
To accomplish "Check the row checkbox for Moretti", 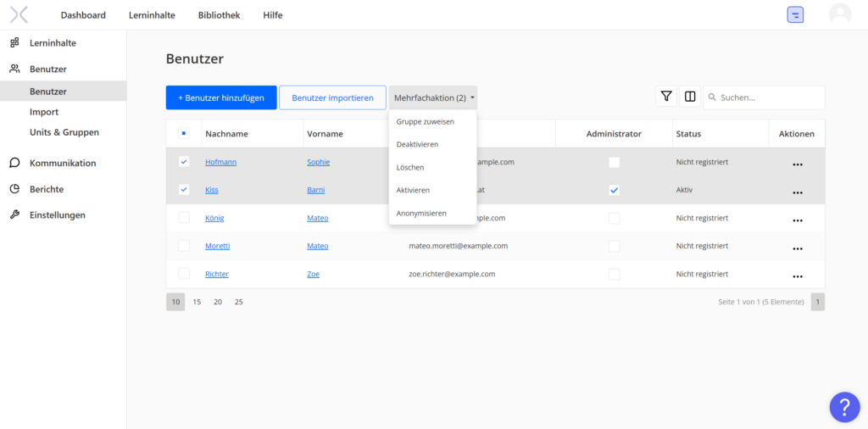I will (184, 245).
